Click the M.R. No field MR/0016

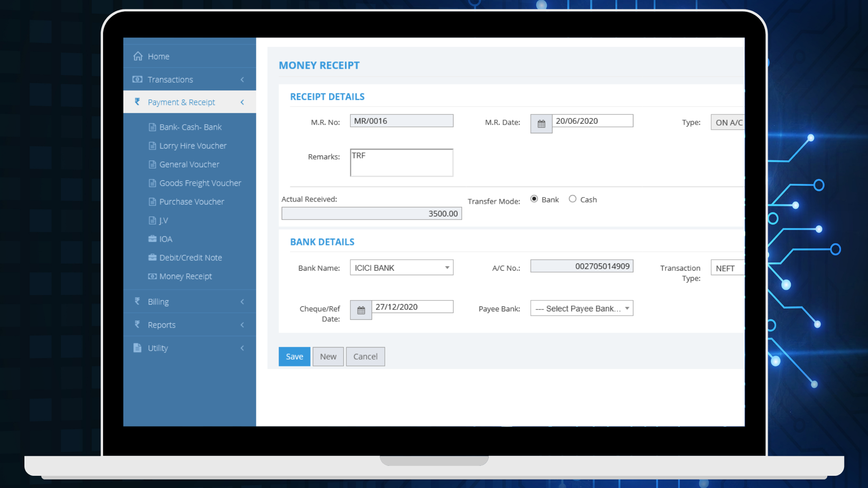pyautogui.click(x=401, y=121)
